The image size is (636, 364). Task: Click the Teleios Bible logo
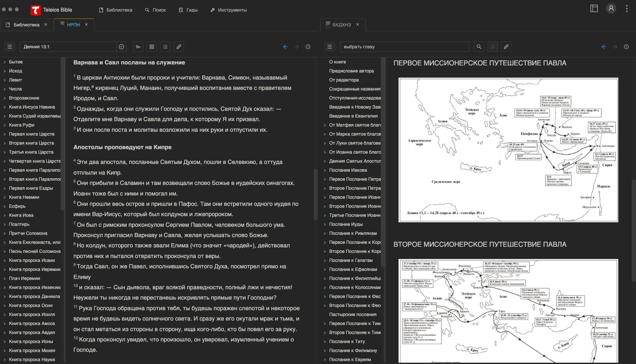[x=36, y=10]
